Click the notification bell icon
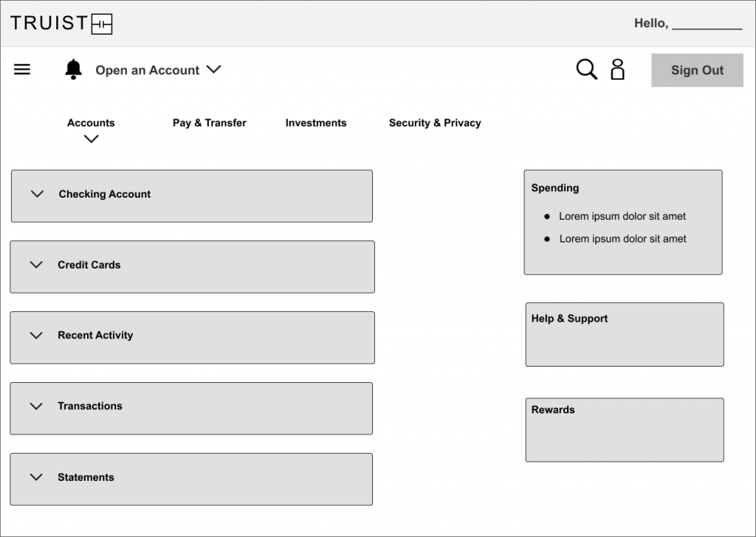 pyautogui.click(x=73, y=69)
